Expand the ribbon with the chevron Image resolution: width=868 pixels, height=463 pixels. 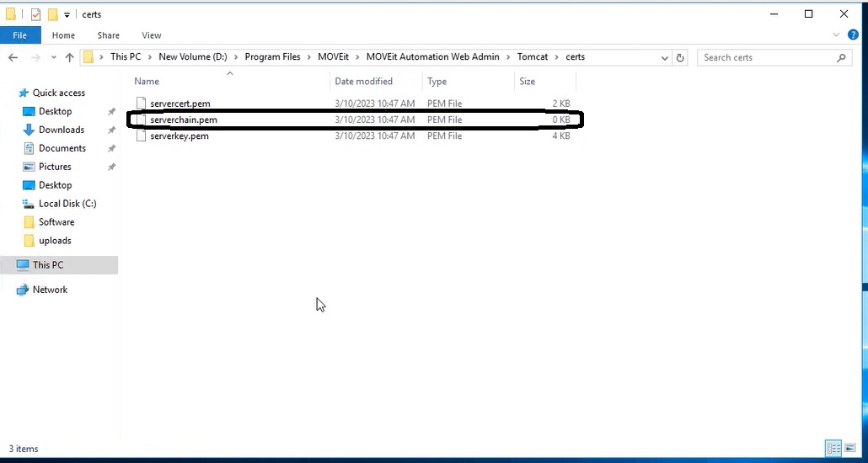click(x=836, y=35)
